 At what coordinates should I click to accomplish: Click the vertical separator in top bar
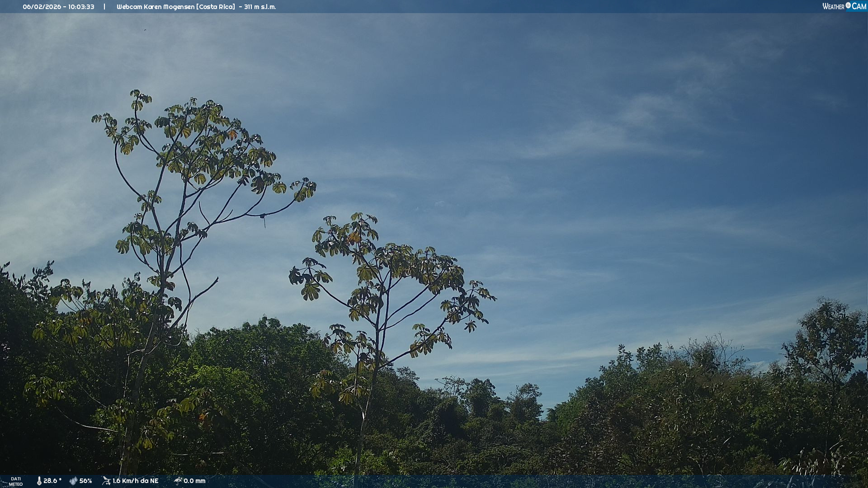[x=104, y=7]
